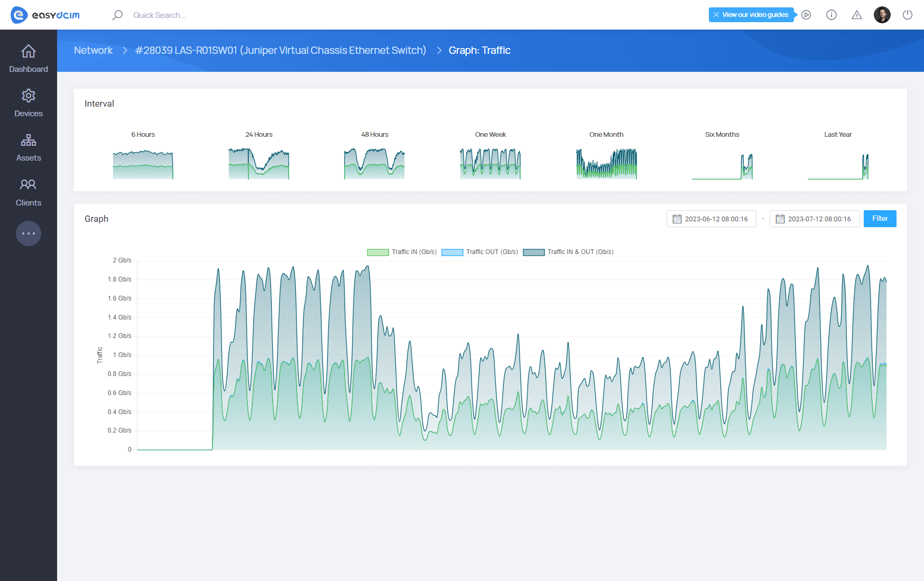Click the 1 Gb/s axis label

pyautogui.click(x=122, y=355)
